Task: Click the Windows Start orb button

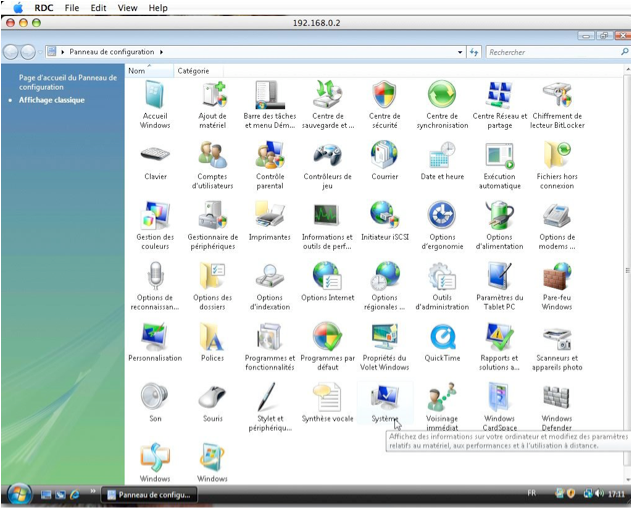Action: 18,493
